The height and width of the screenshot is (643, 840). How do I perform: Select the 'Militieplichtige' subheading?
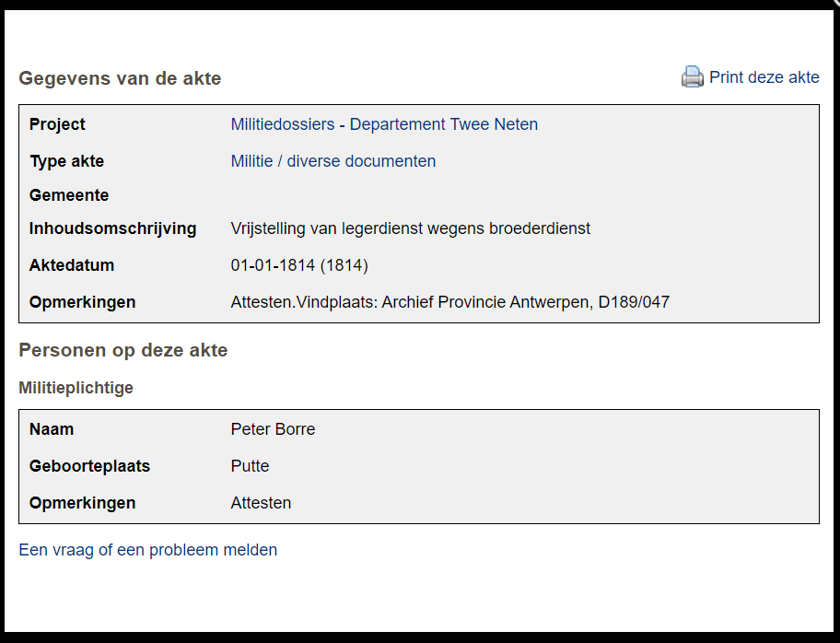point(76,388)
